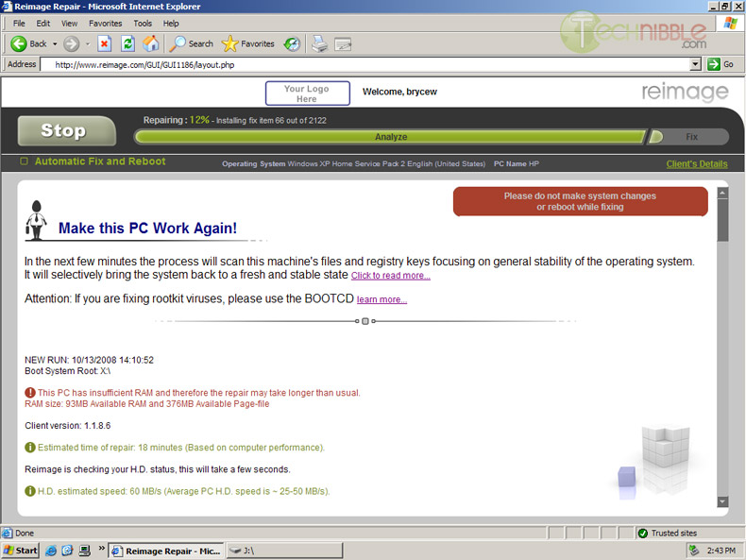Click the BOOTCD 'learn more...' link
The height and width of the screenshot is (560, 746).
381,299
